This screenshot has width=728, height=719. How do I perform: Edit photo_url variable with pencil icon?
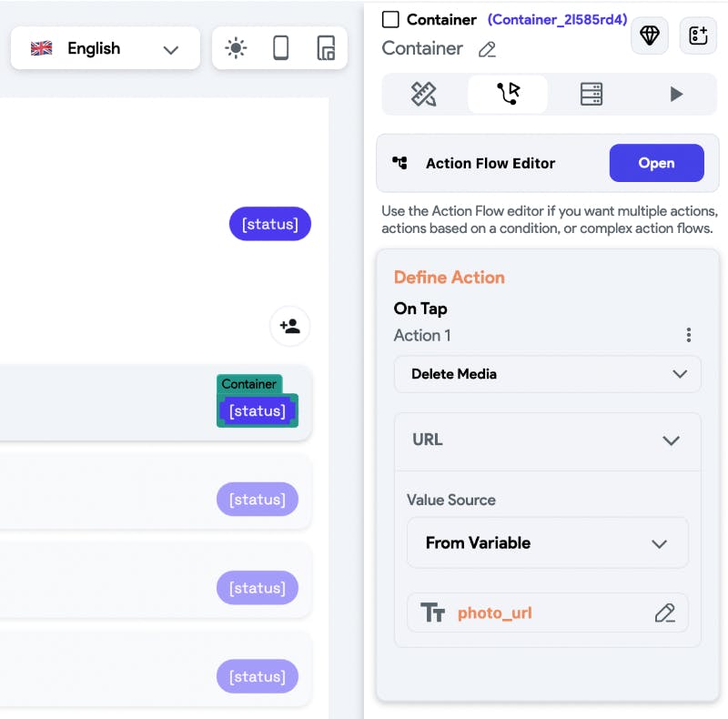(x=664, y=613)
